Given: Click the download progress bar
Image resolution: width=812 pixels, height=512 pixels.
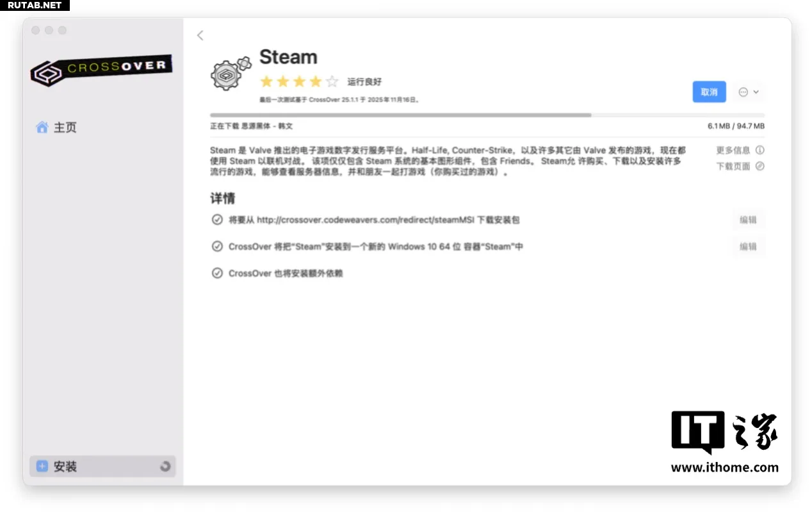Looking at the screenshot, I should 487,115.
